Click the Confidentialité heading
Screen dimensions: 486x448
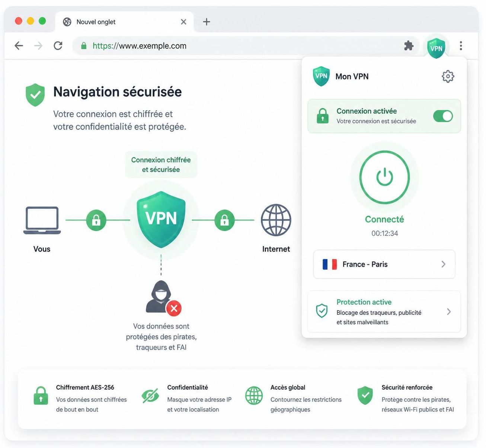188,387
